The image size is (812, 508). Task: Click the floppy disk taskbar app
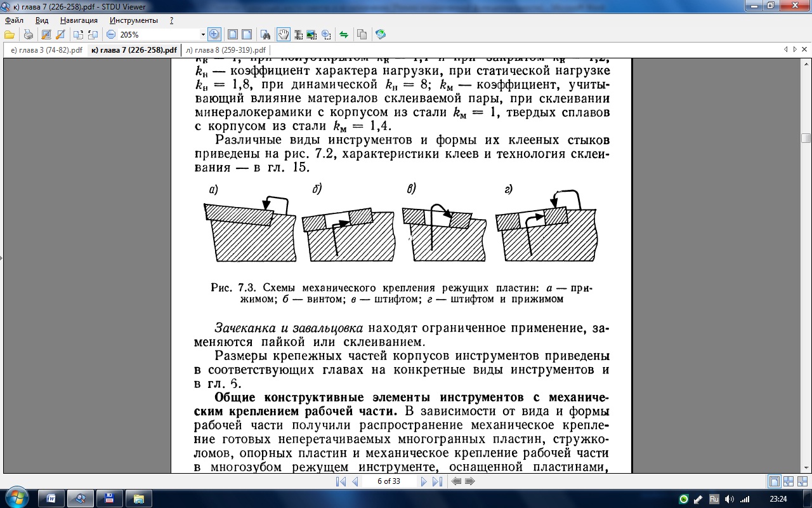(110, 498)
